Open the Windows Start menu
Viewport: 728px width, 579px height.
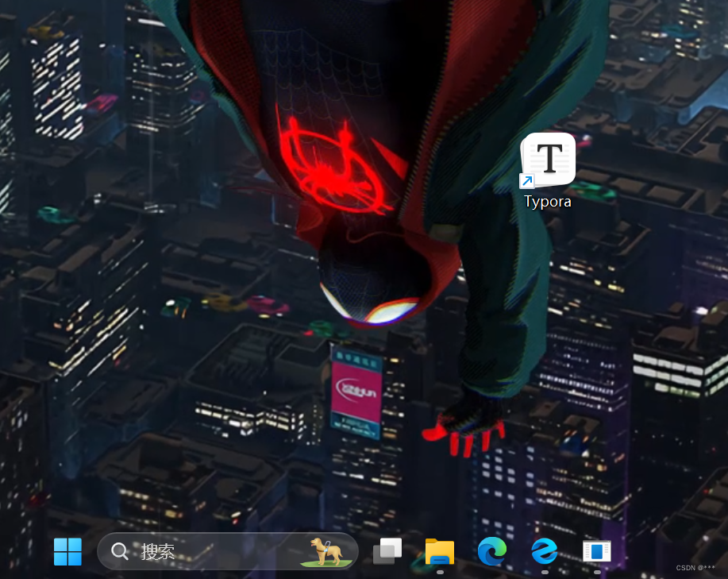pos(67,552)
